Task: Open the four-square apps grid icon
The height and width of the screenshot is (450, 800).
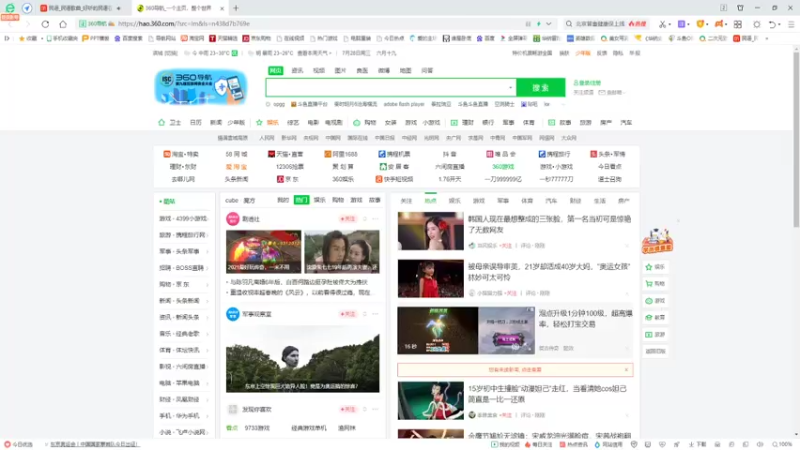Action: click(x=738, y=24)
